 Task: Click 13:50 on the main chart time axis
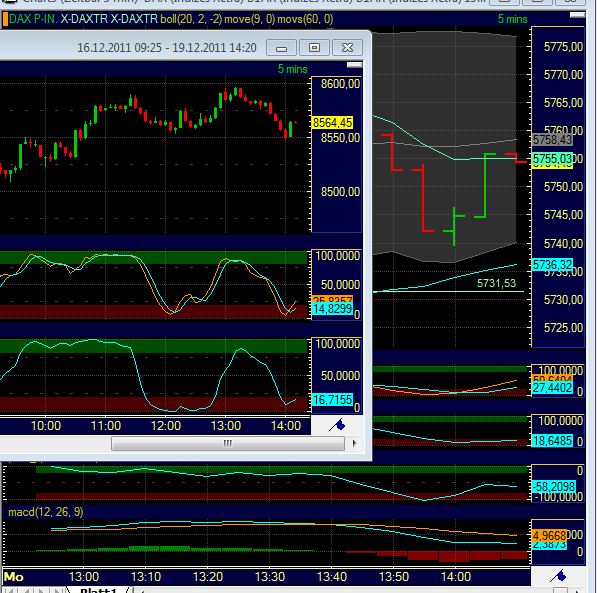pos(394,577)
